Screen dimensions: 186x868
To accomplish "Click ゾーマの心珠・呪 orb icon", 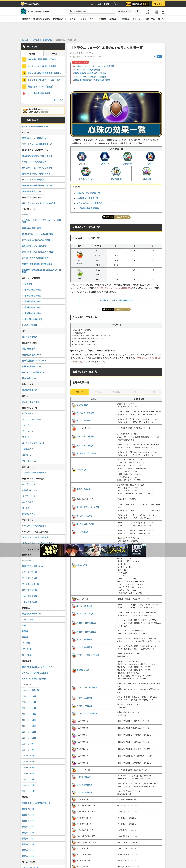I will tap(74, 428).
